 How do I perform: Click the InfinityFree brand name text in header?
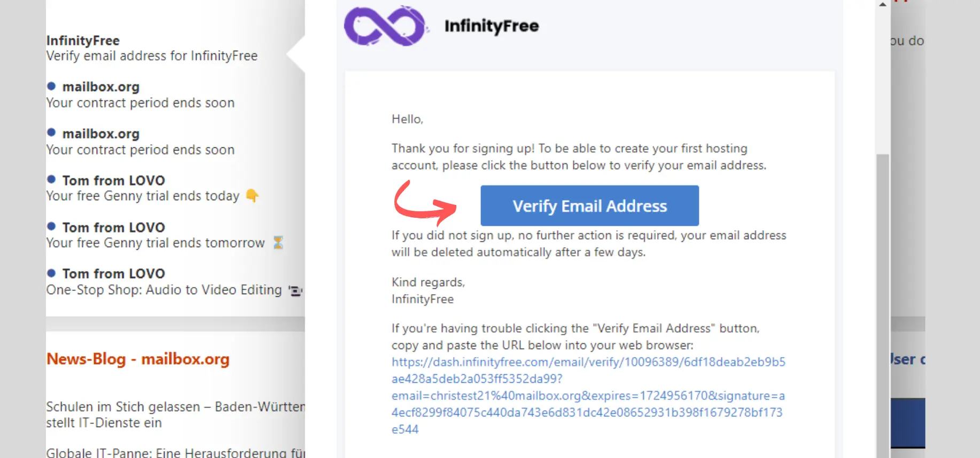(x=492, y=26)
